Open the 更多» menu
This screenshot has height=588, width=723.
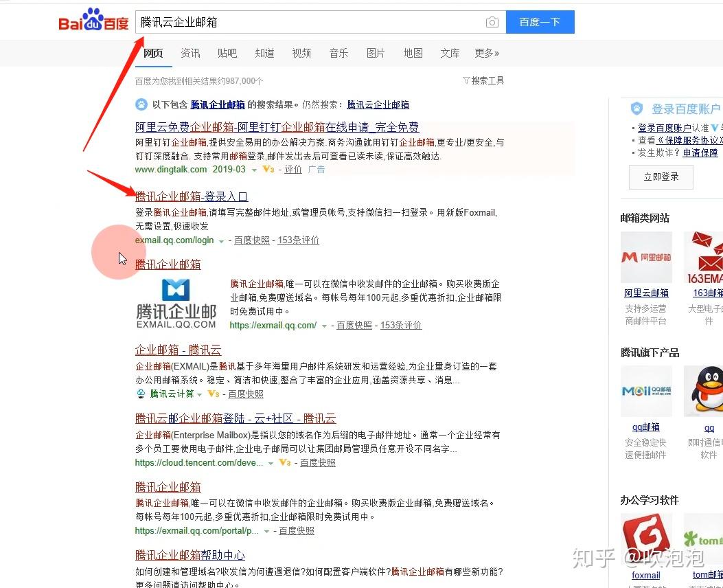pos(487,53)
